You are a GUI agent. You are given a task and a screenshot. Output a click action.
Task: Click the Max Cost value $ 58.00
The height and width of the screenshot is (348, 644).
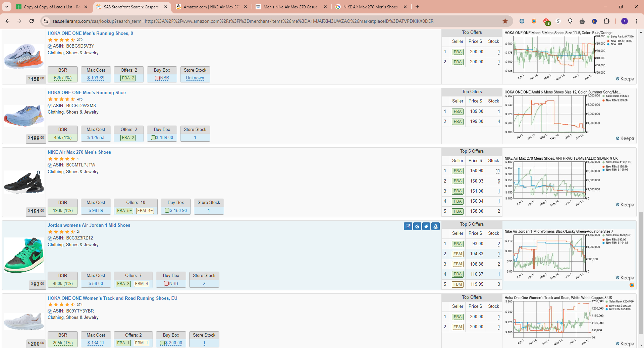[x=96, y=284]
